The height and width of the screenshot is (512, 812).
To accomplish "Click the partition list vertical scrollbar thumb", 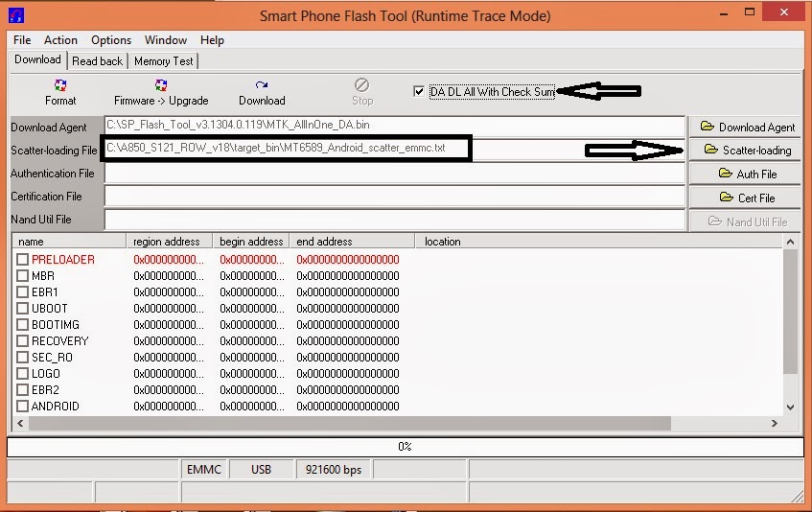I will tap(790, 312).
